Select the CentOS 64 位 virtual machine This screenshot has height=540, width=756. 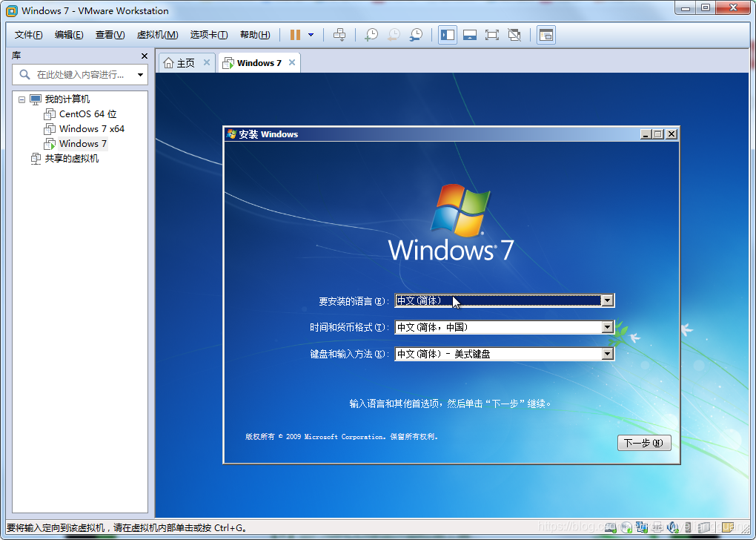tap(87, 114)
